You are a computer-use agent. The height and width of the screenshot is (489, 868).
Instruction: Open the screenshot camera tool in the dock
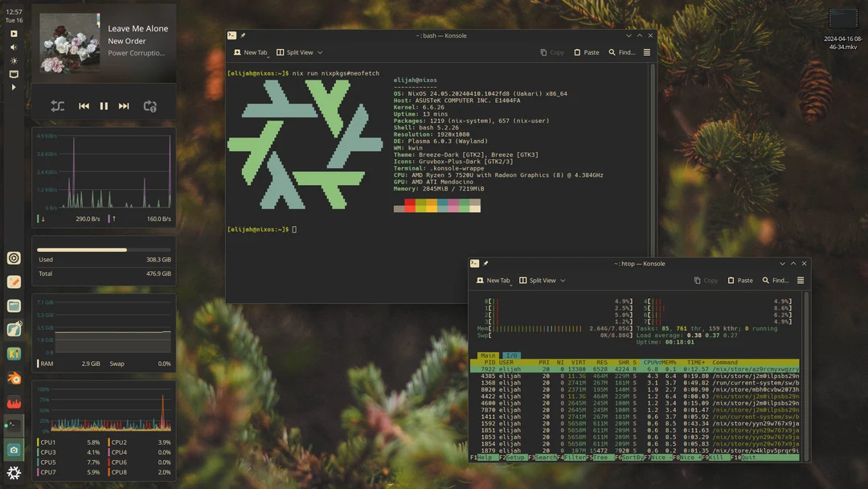[14, 450]
